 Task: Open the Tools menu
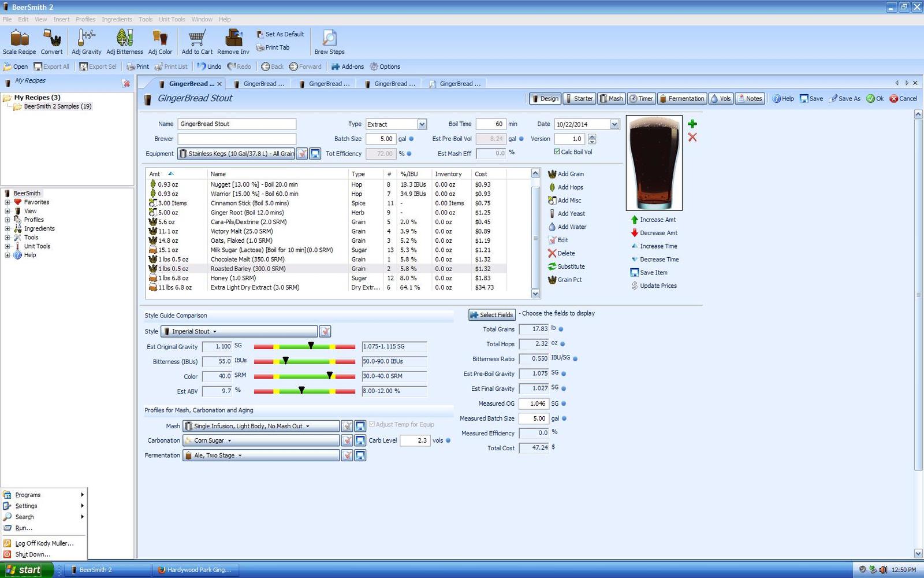[x=146, y=19]
